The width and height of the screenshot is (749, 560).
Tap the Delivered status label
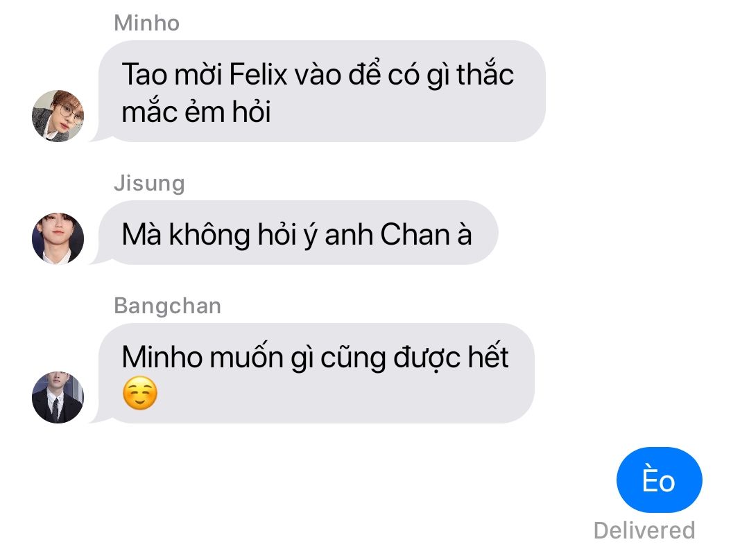point(644,530)
